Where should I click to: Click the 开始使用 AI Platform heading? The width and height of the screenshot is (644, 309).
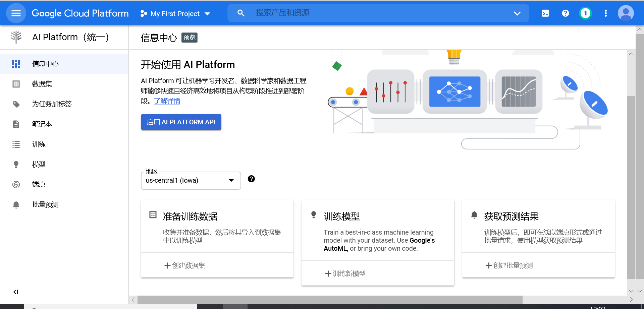click(x=188, y=65)
